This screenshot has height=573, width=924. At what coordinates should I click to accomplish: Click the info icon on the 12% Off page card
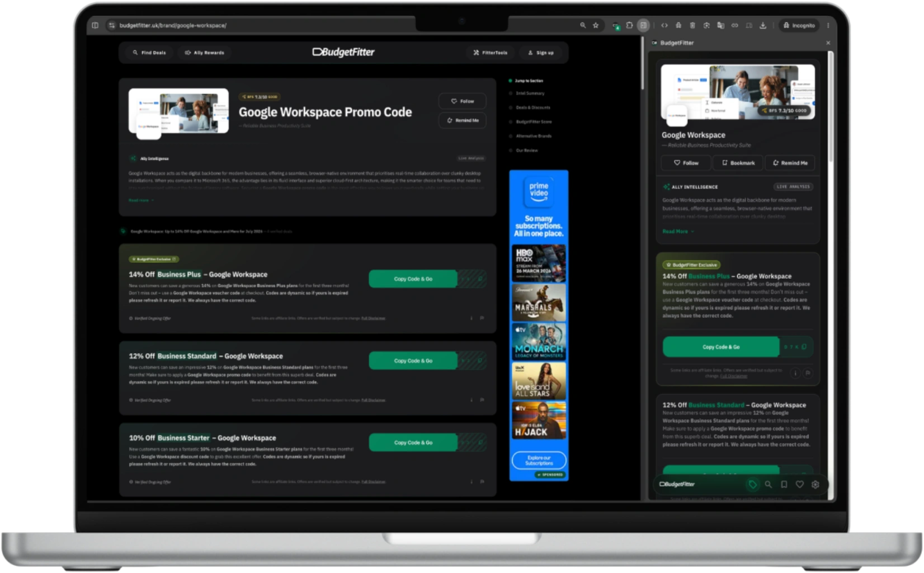[472, 400]
